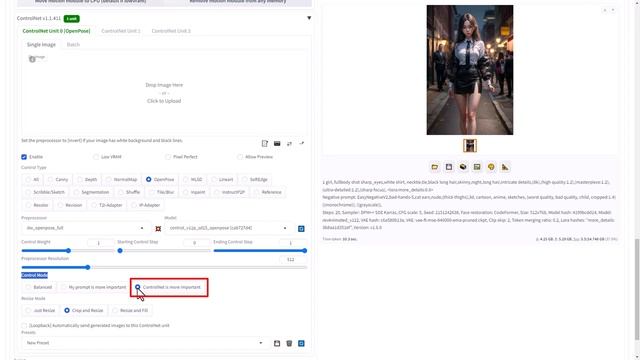Send image to extras ruler icon
The image size is (640, 360).
click(505, 167)
